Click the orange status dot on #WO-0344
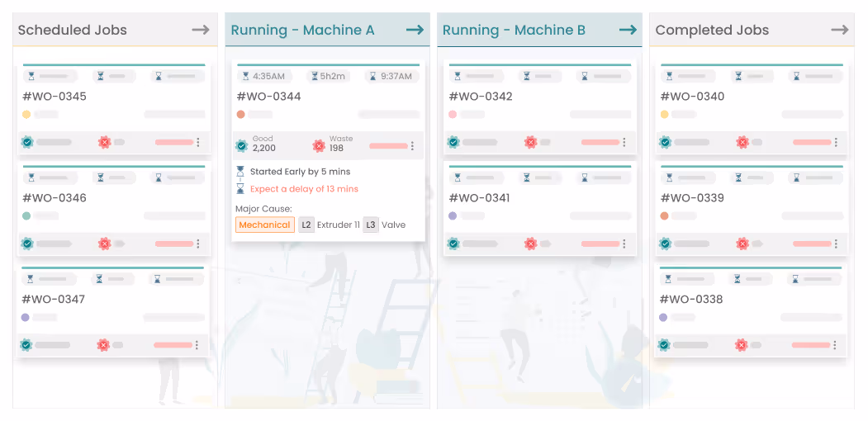Viewport: 868px width, 421px height. (241, 115)
